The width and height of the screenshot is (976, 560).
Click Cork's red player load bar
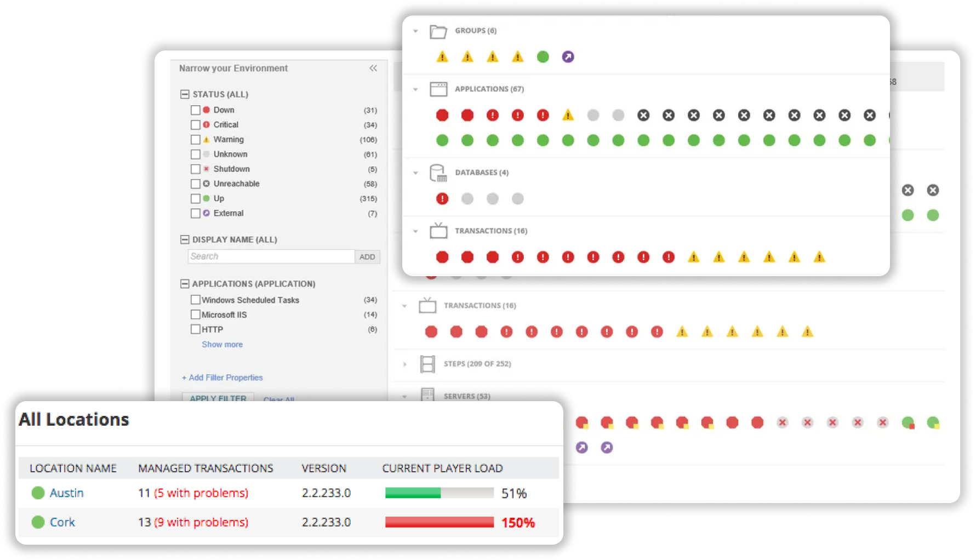click(440, 522)
